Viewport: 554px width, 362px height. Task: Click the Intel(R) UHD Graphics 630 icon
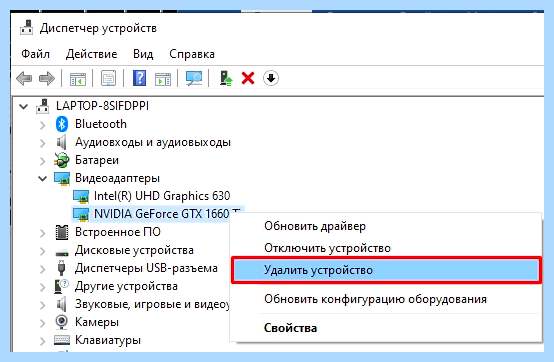point(81,196)
